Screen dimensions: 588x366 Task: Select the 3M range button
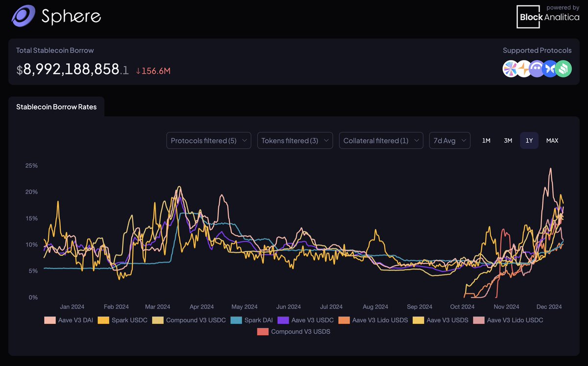click(508, 140)
